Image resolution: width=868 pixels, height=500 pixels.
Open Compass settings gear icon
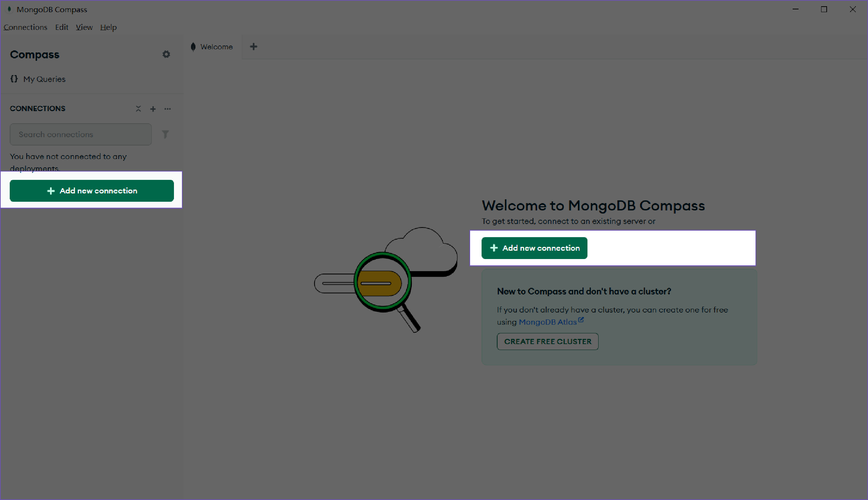click(166, 54)
